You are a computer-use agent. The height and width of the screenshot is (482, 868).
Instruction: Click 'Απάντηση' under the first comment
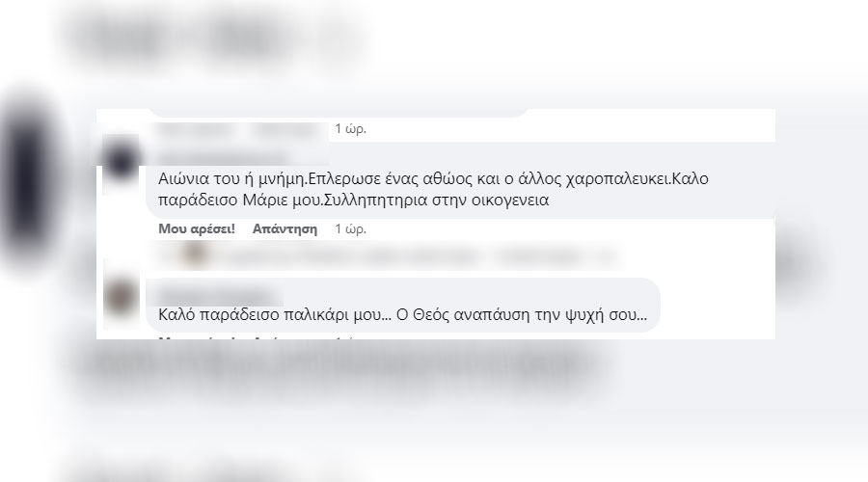[x=285, y=228]
